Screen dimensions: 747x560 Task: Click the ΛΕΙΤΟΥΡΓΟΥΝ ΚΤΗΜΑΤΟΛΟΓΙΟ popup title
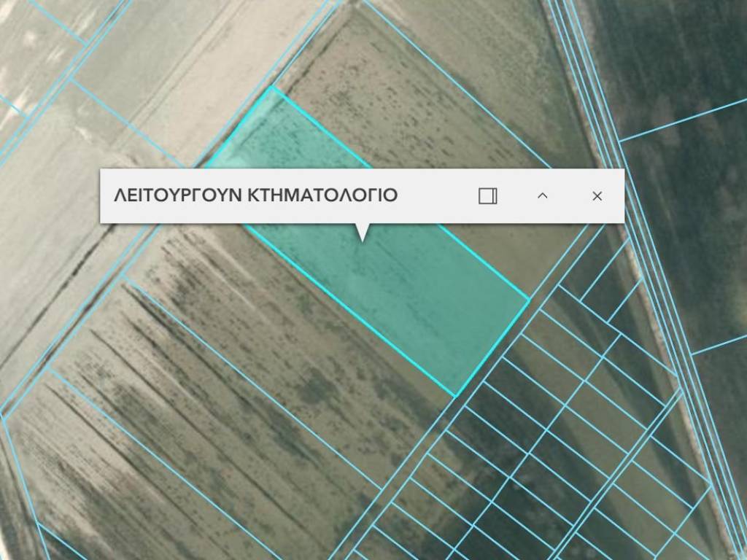(256, 195)
